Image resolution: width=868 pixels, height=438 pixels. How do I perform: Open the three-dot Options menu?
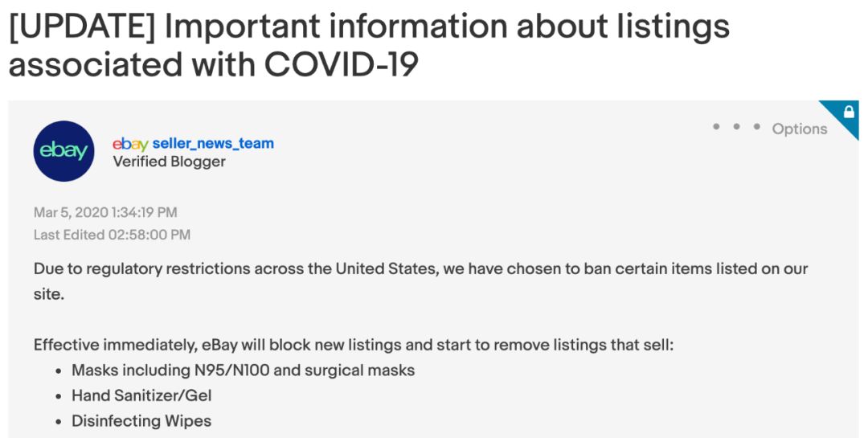click(x=736, y=127)
